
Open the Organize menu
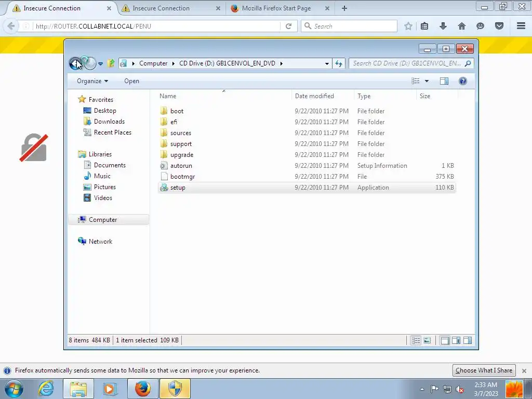92,81
